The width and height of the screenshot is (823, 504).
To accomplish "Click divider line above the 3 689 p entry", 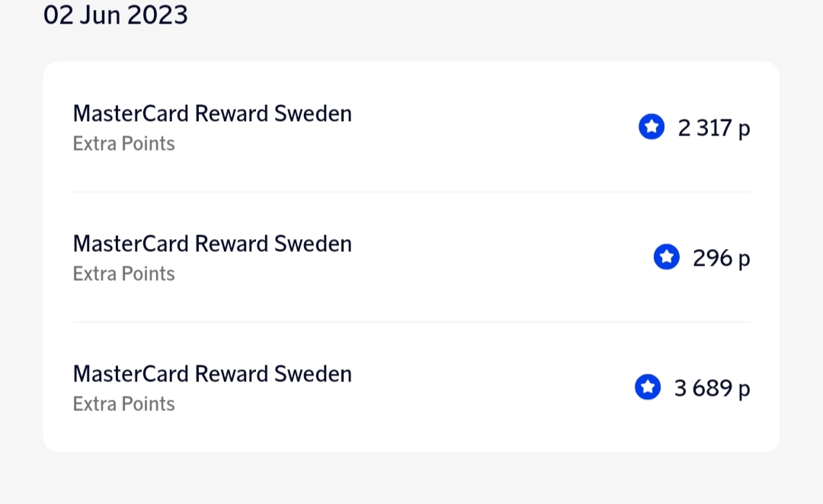I will (x=411, y=322).
